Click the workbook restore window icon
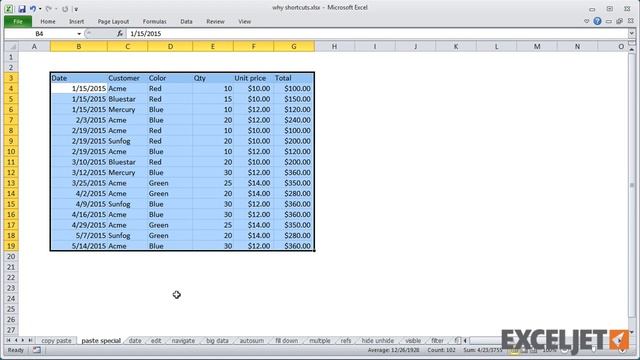 (x=620, y=21)
